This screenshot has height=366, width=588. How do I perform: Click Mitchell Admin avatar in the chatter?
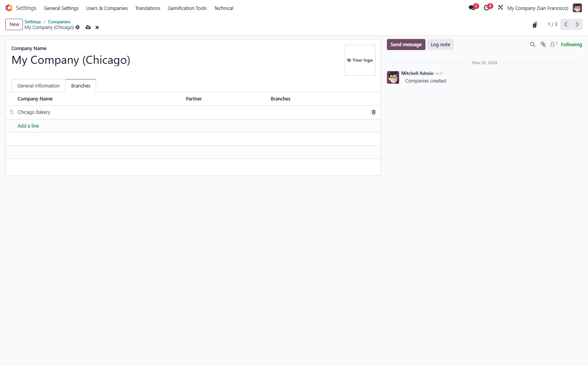tap(393, 77)
